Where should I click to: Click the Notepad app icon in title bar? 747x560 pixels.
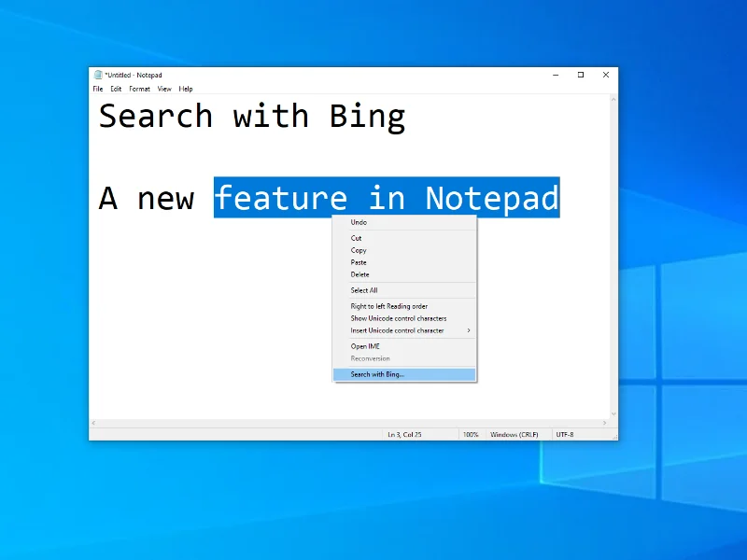coord(98,75)
